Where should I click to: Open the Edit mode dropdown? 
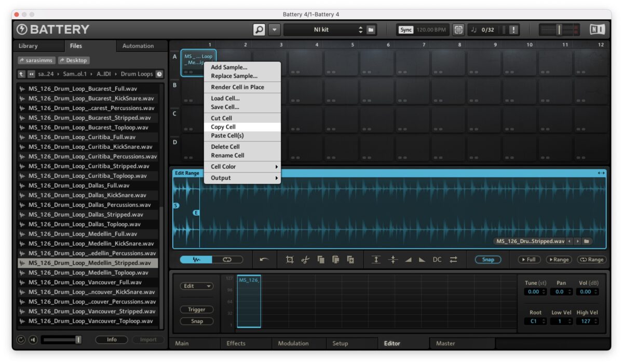197,286
